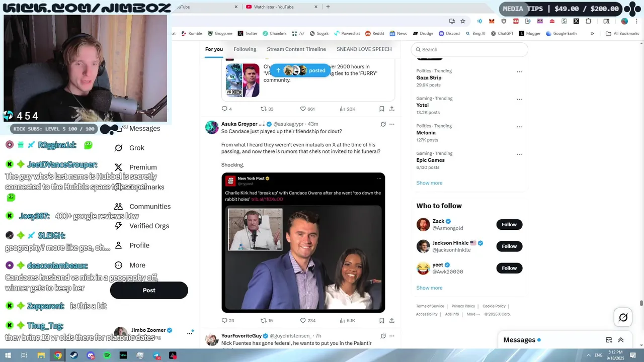Screen dimensions: 644x362
Task: Open Asuka Groyper's profile avatar
Action: (x=212, y=127)
